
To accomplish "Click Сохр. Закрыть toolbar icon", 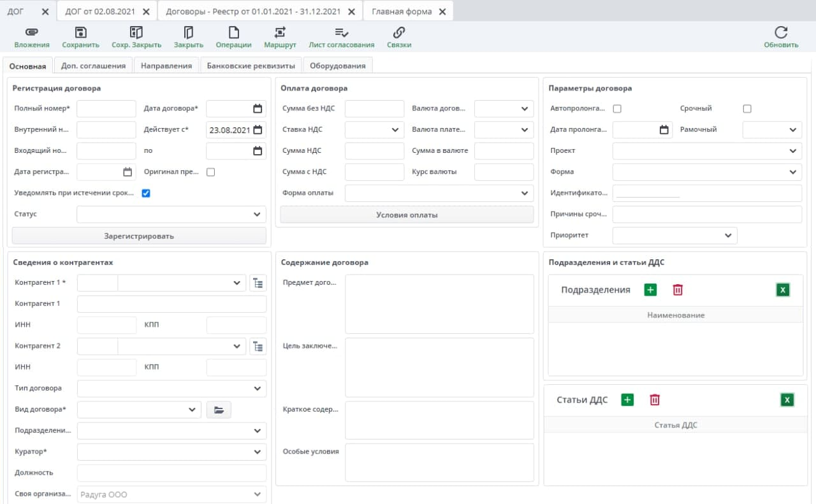I will (x=136, y=32).
